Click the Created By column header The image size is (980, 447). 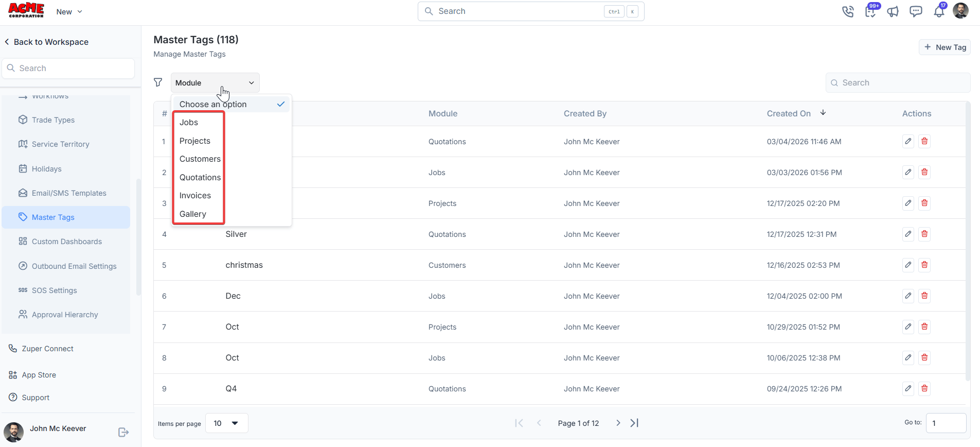click(585, 114)
